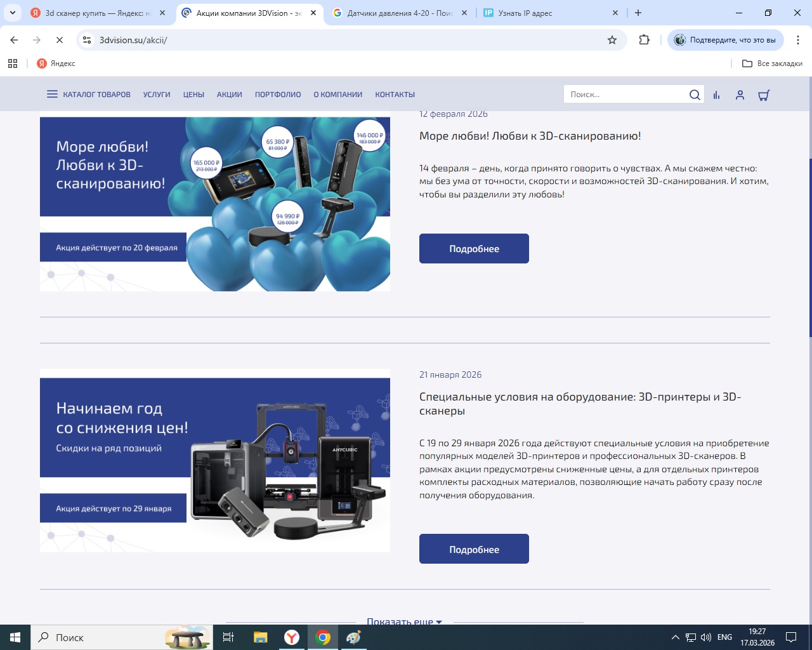This screenshot has width=812, height=650.
Task: Open the 'Портфолио' page
Action: [278, 95]
